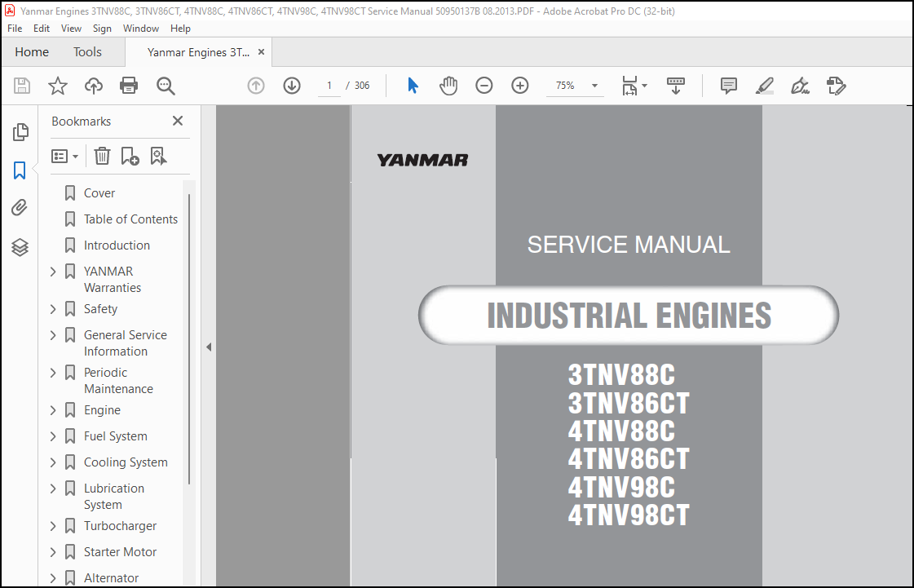
Task: Click the scrolling mode read icon
Action: point(676,86)
